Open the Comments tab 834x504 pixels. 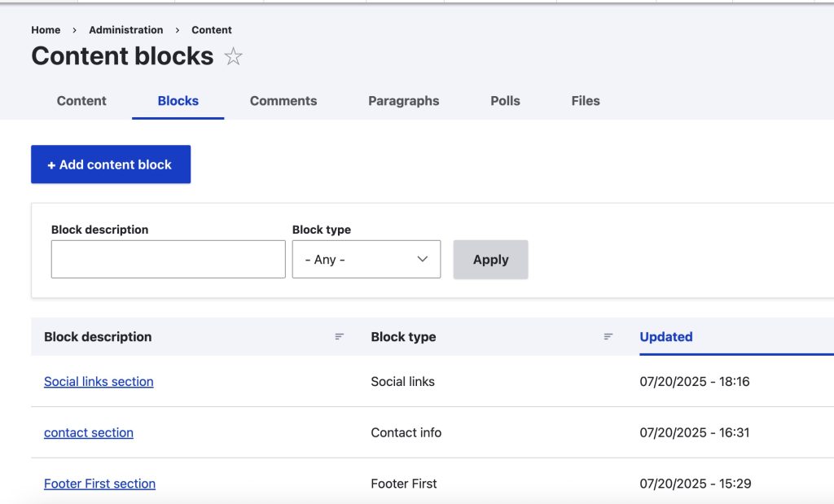coord(283,101)
